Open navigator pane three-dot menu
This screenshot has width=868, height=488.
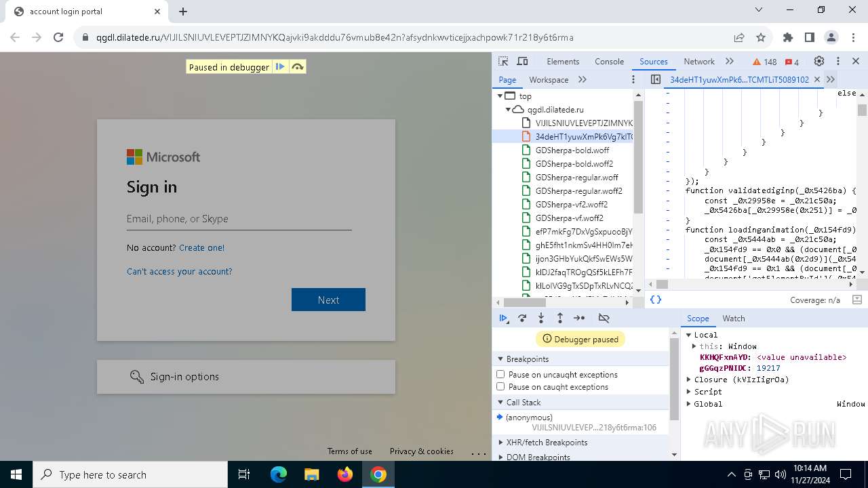point(633,79)
